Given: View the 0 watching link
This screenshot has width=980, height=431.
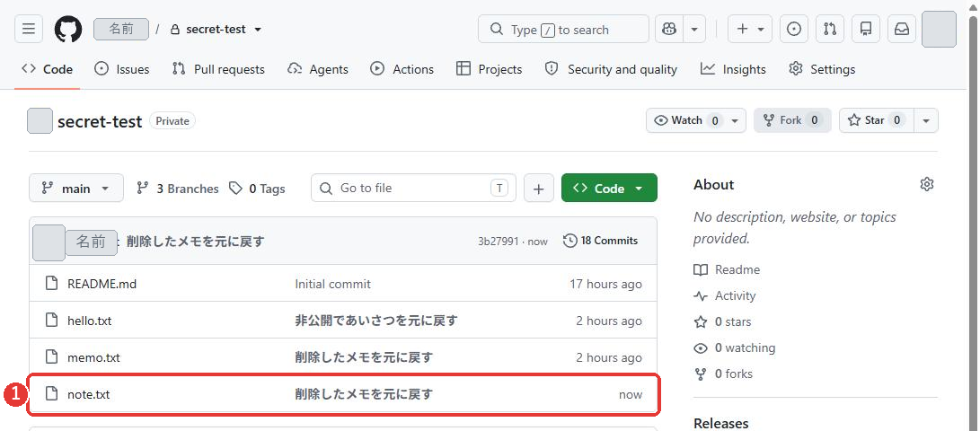Looking at the screenshot, I should [735, 347].
